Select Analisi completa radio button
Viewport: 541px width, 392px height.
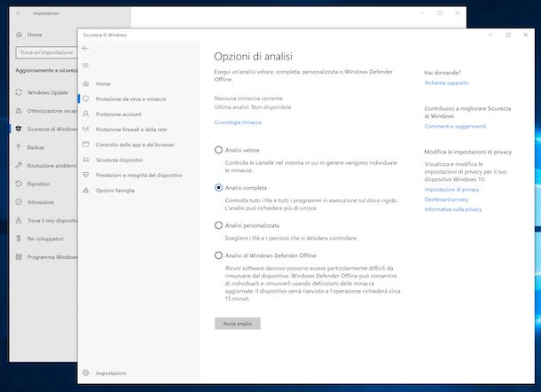click(218, 187)
